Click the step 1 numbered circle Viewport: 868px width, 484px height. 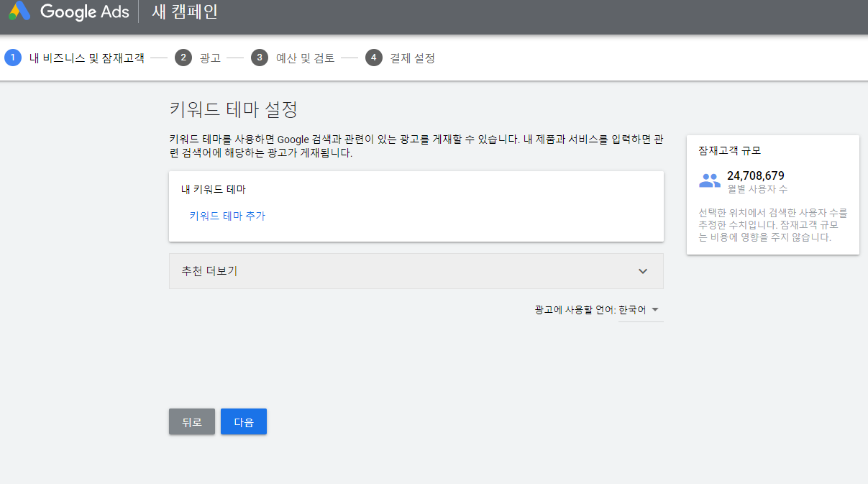click(x=13, y=58)
